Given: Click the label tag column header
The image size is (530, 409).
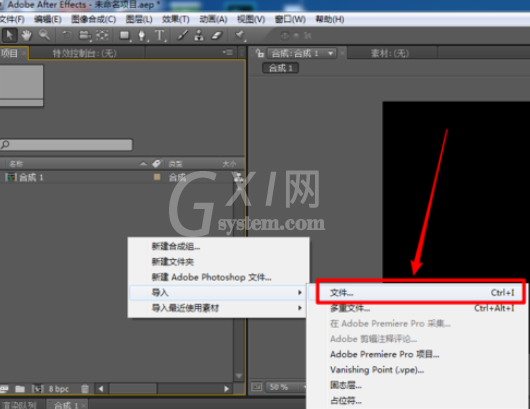Looking at the screenshot, I should click(156, 164).
